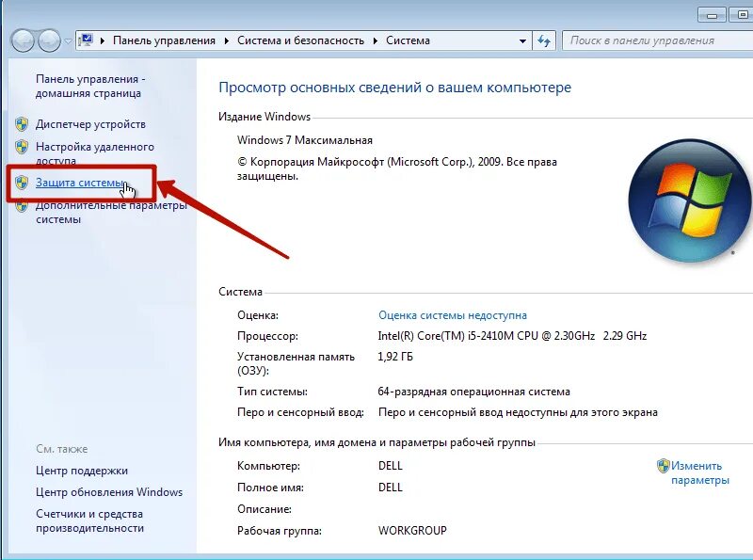The height and width of the screenshot is (560, 753).
Task: Open Счетчики и средства производительности
Action: point(89,521)
